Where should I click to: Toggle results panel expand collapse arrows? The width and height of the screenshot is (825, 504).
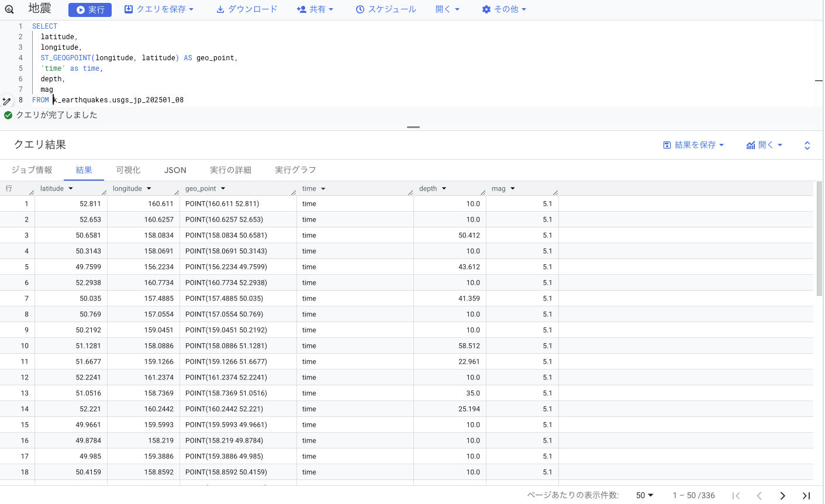coord(807,146)
